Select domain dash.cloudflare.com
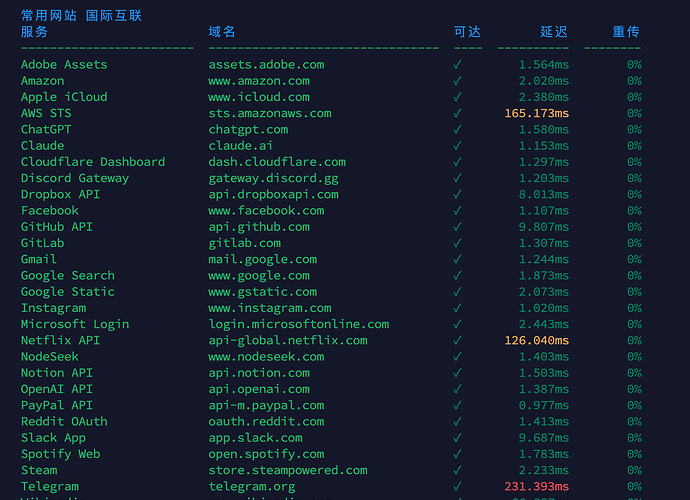The width and height of the screenshot is (690, 500). [277, 162]
